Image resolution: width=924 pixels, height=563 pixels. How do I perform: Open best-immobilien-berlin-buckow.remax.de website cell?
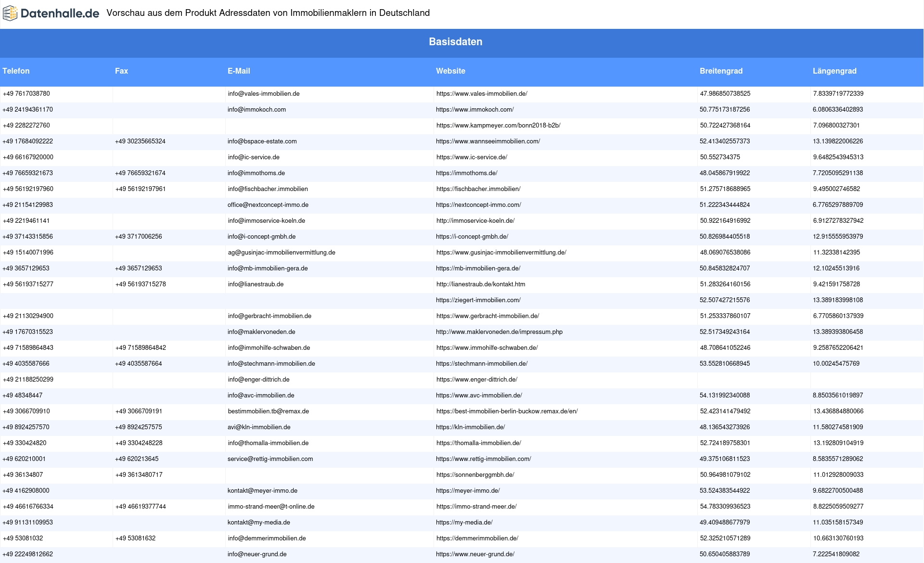(x=507, y=411)
